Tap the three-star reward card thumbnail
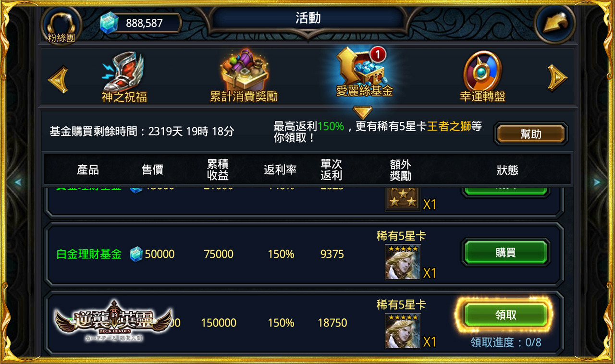This screenshot has width=615, height=364. click(x=403, y=198)
